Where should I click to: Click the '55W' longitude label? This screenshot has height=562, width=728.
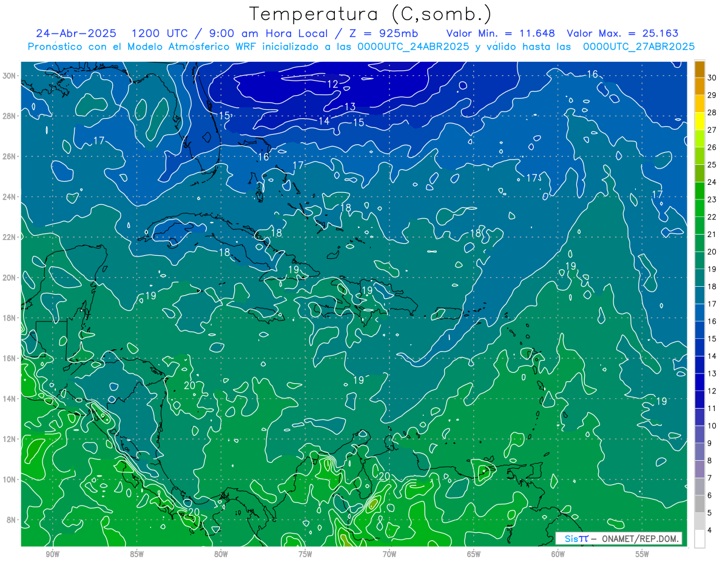click(x=642, y=555)
